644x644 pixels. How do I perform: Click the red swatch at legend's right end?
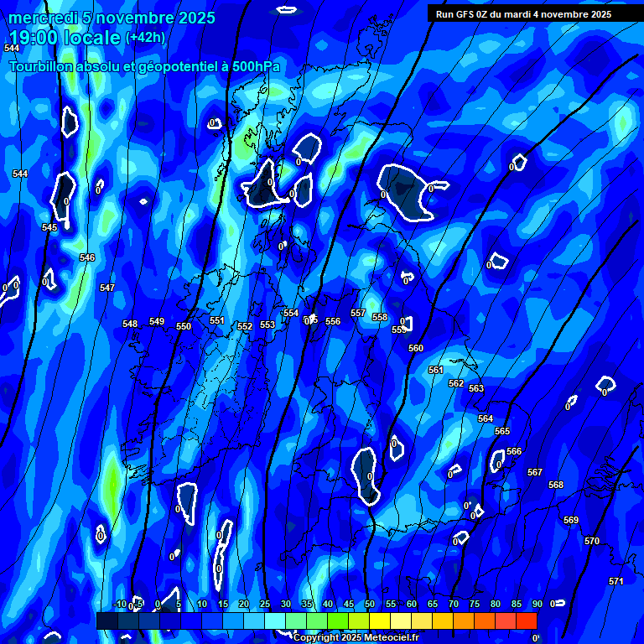pyautogui.click(x=527, y=621)
